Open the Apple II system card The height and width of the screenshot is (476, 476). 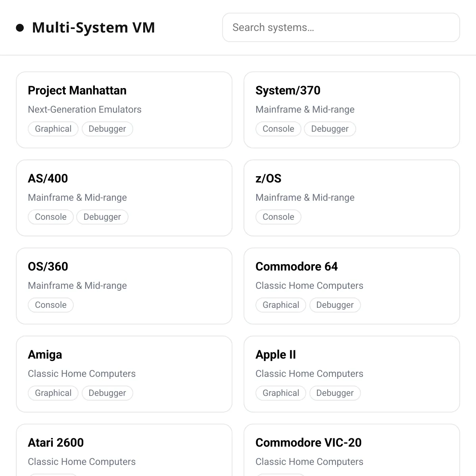pyautogui.click(x=351, y=374)
